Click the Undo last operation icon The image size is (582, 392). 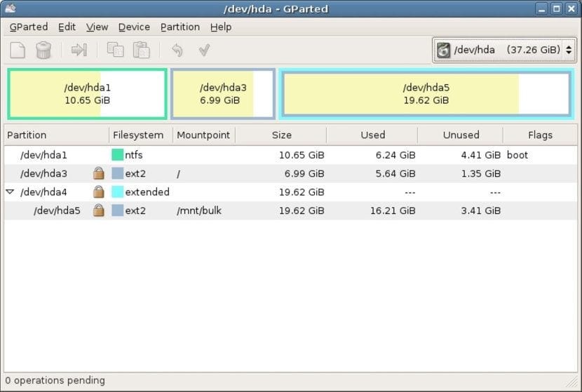[177, 50]
